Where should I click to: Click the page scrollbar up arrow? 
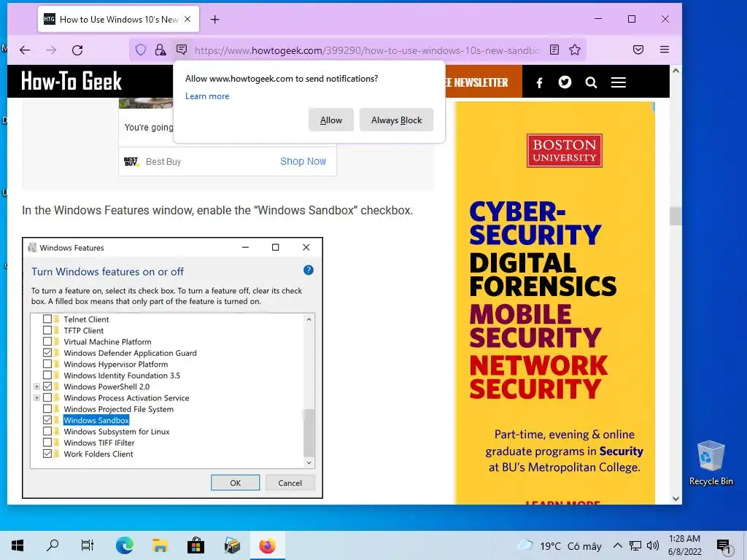click(x=676, y=71)
